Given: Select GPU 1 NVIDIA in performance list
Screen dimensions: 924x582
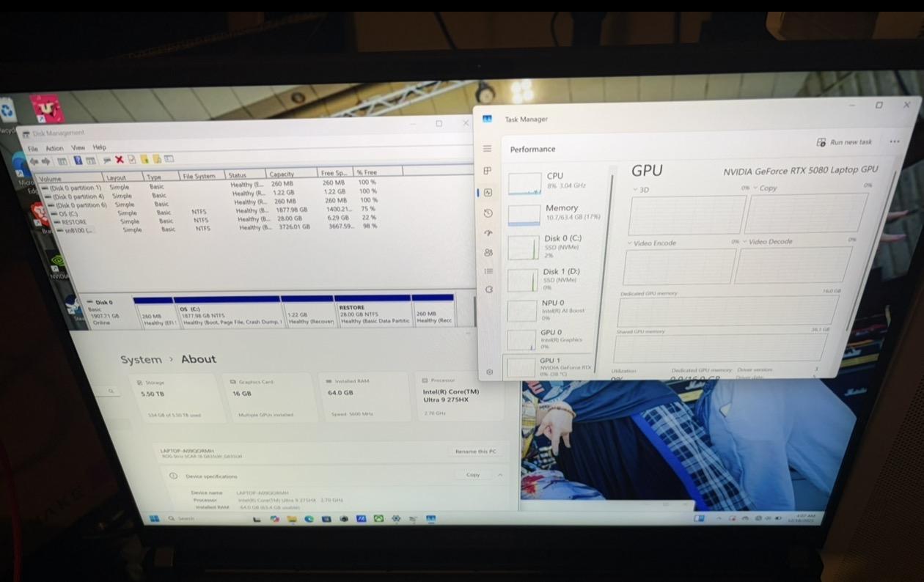Looking at the screenshot, I should [549, 366].
